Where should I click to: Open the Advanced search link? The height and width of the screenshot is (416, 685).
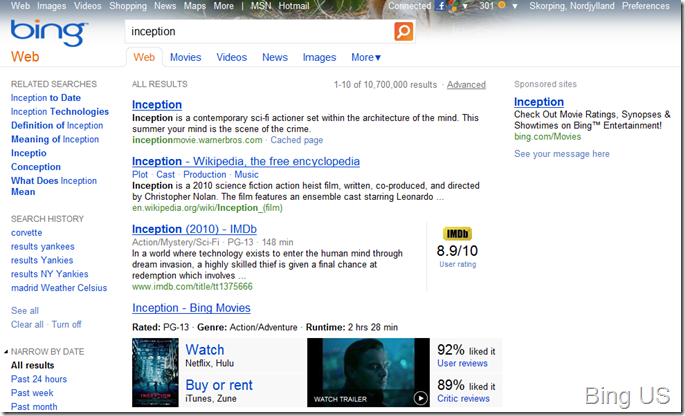466,85
